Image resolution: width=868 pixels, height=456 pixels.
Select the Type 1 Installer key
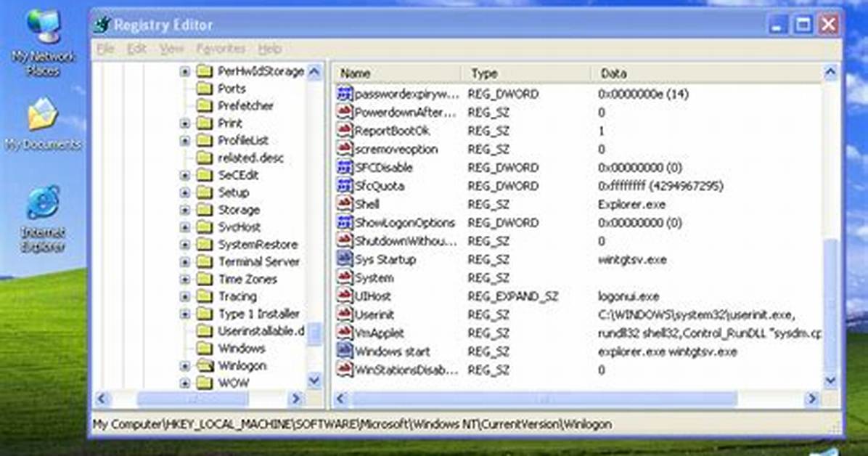coord(259,314)
